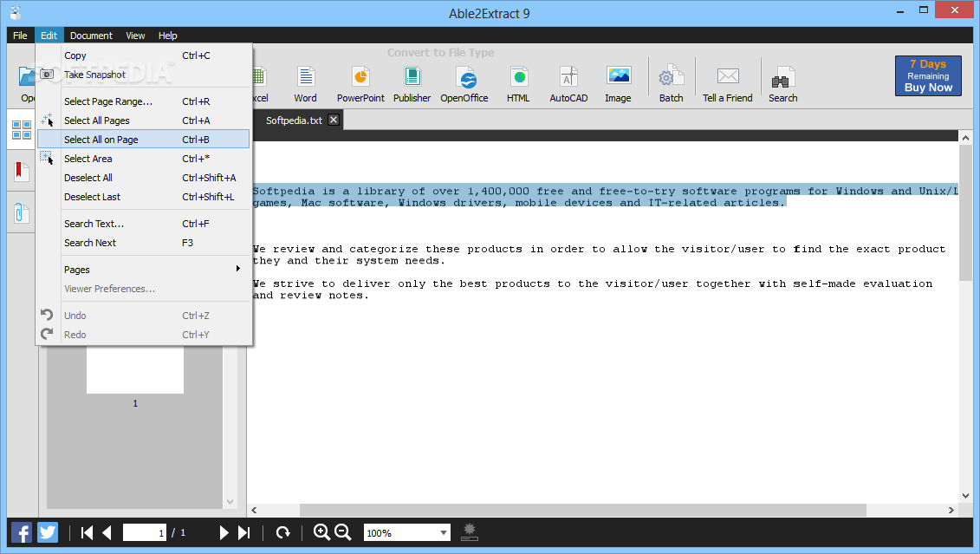Go to last page
This screenshot has height=554, width=980.
tap(243, 532)
